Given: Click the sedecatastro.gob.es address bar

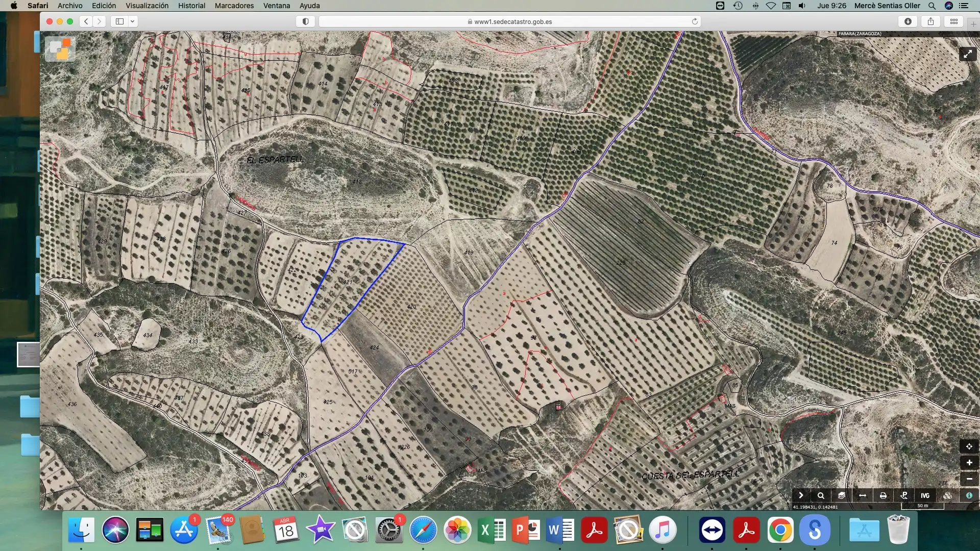Looking at the screenshot, I should point(509,21).
